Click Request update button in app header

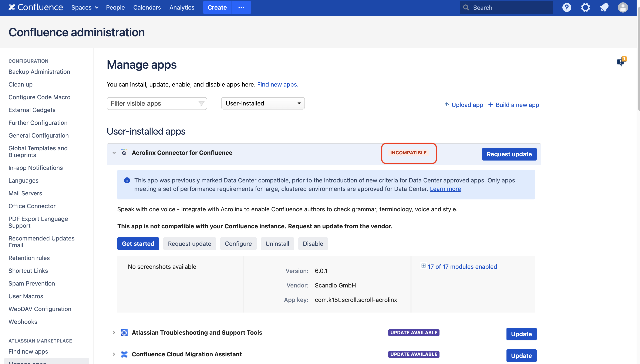coord(509,154)
